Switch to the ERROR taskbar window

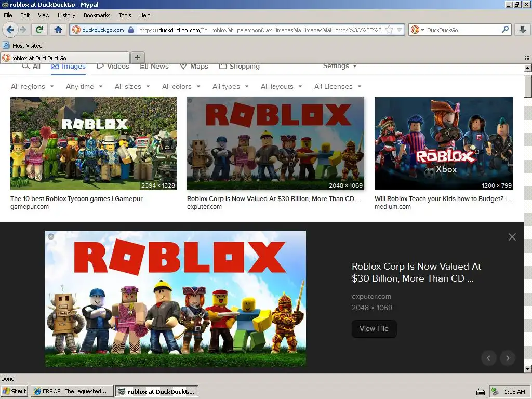72,391
